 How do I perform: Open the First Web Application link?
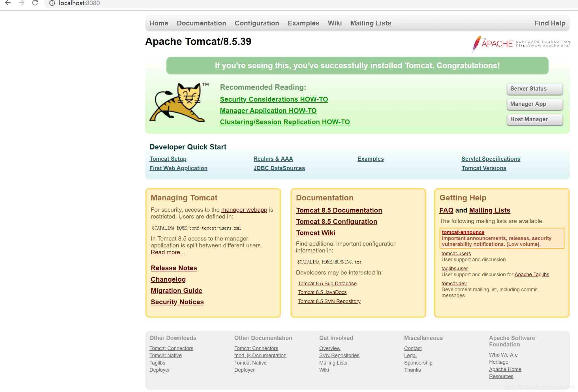(x=178, y=168)
